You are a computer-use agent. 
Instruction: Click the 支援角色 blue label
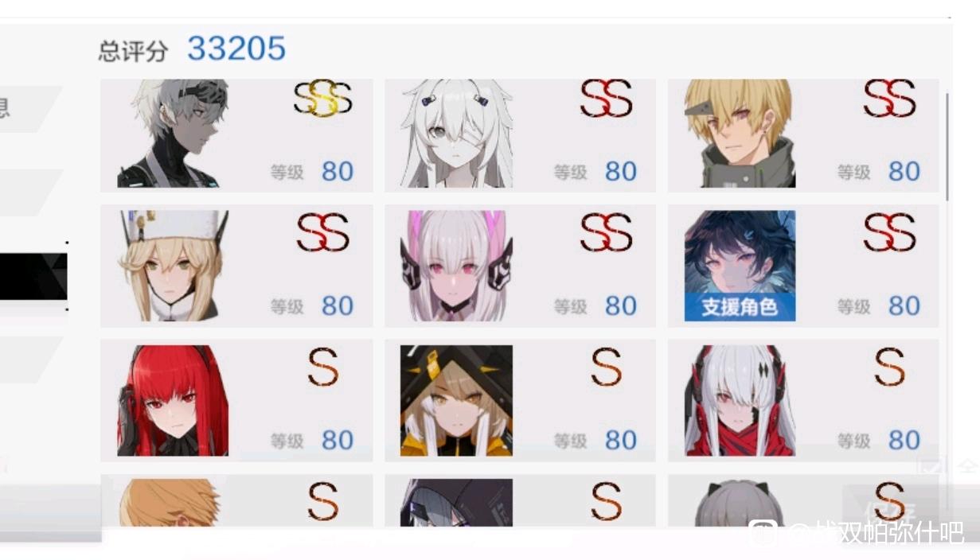740,307
